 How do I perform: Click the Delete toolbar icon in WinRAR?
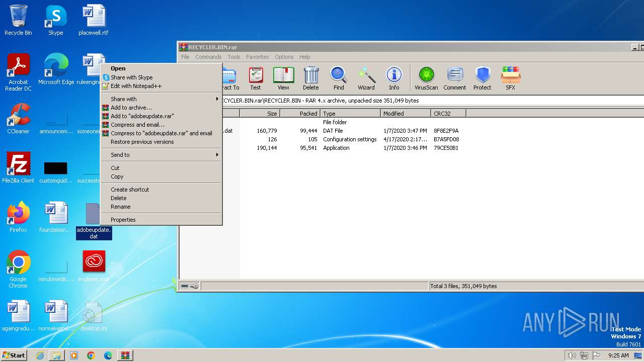[310, 78]
